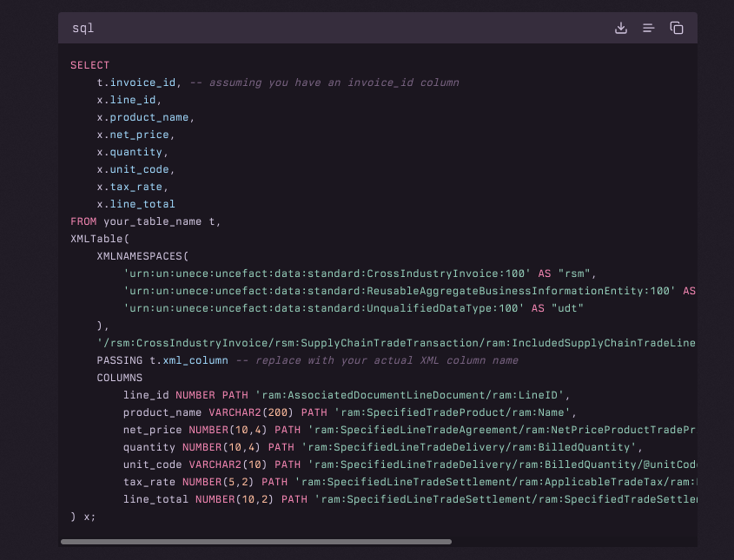Click the closing ') x;' line
Screen dimensions: 734x560
[x=83, y=517]
